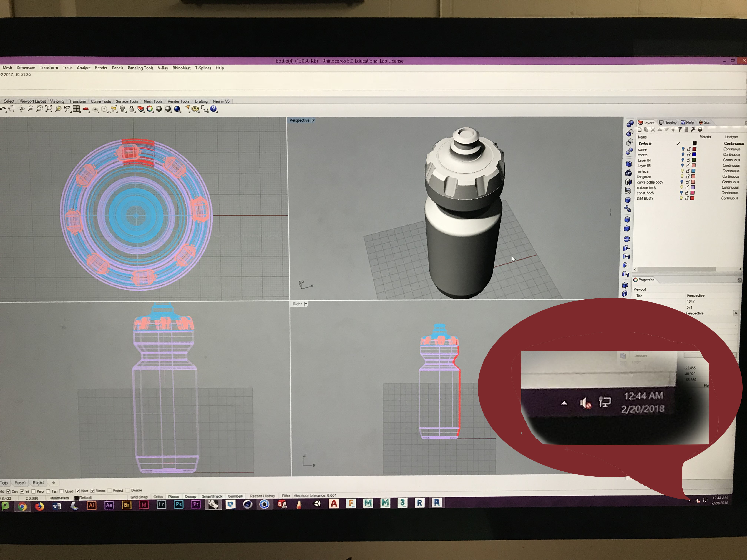747x560 pixels.
Task: Launch Photoshop from the Windows taskbar
Action: pyautogui.click(x=179, y=504)
